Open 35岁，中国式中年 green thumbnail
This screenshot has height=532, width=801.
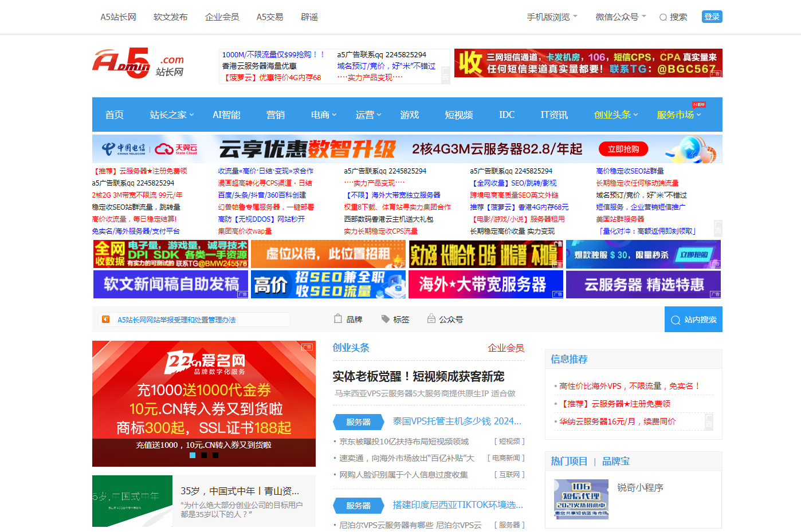pos(132,501)
